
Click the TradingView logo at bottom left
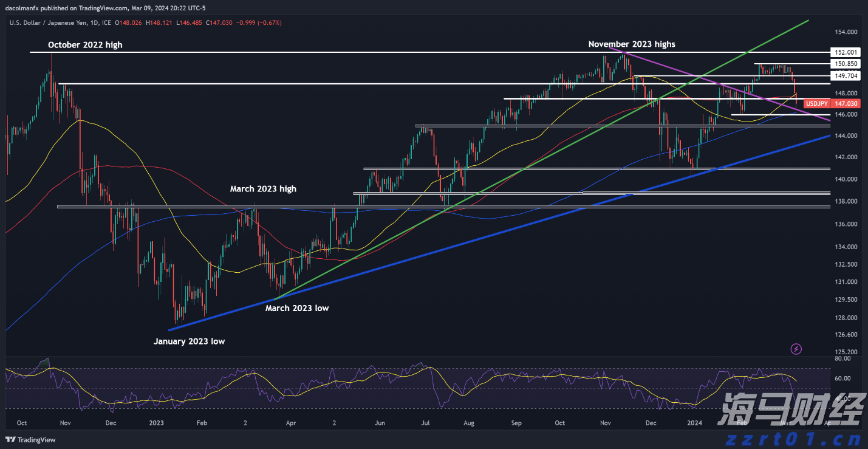(31, 440)
